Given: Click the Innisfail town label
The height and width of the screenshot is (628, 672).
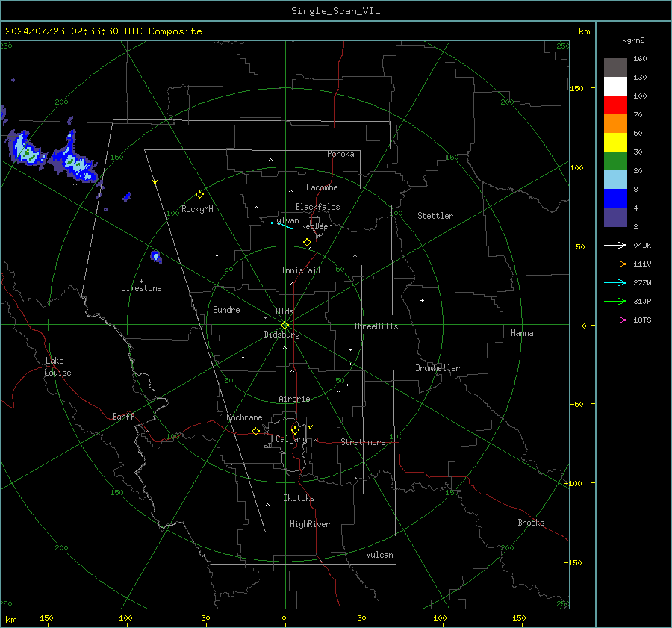Looking at the screenshot, I should pyautogui.click(x=301, y=270).
